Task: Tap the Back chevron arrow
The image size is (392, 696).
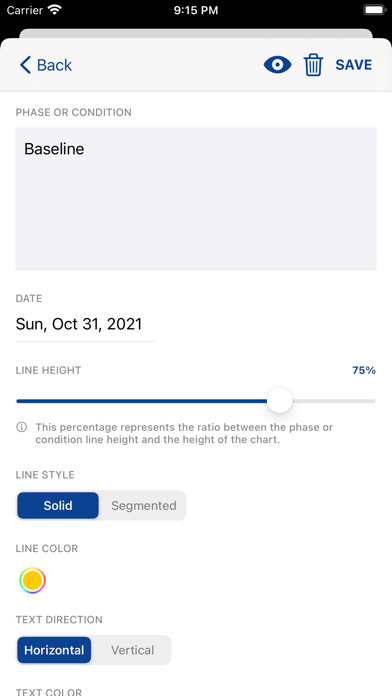Action: [x=26, y=65]
